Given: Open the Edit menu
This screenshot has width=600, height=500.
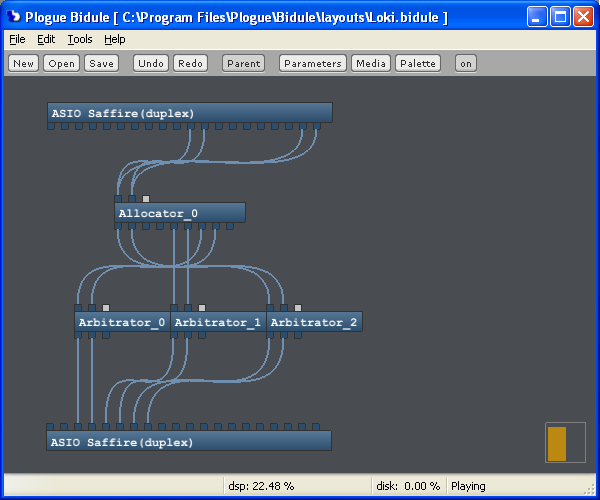Looking at the screenshot, I should (46, 39).
